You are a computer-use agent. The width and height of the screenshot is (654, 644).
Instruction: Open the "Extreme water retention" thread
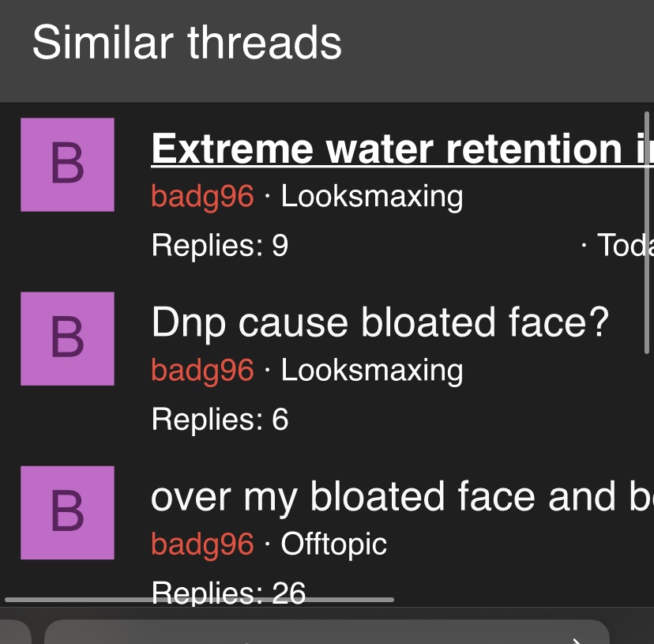click(x=402, y=149)
